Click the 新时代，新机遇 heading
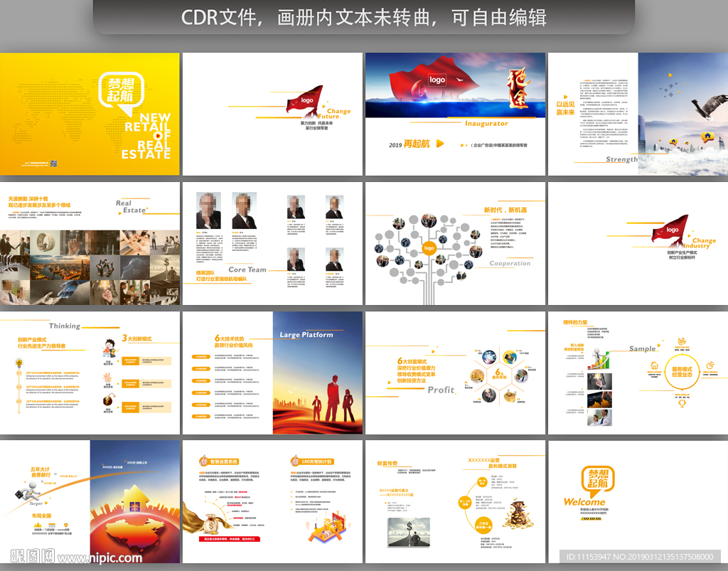This screenshot has width=728, height=571. [x=505, y=210]
